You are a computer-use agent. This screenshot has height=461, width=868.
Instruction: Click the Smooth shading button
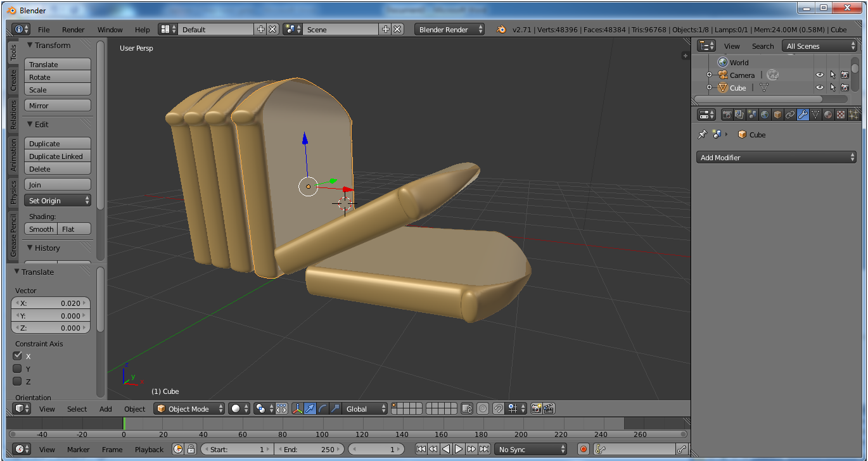[x=41, y=229]
